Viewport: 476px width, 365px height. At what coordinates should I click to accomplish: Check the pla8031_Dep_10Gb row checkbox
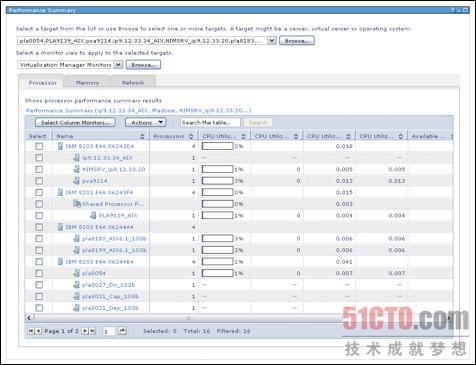tap(39, 308)
